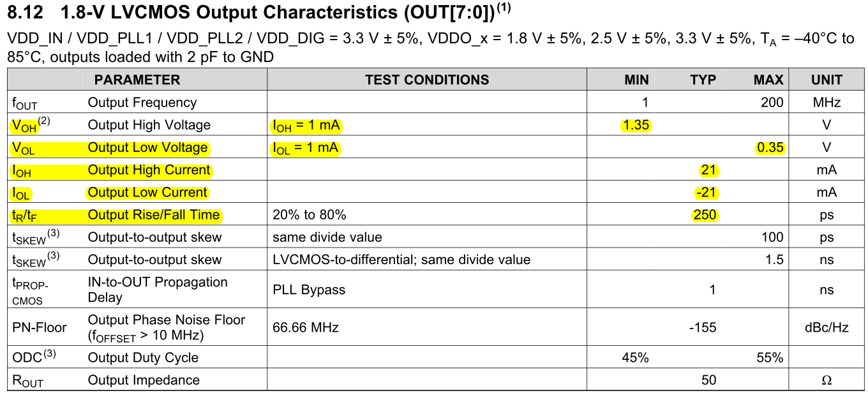The height and width of the screenshot is (393, 868).
Task: Click the 200 maximum output frequency value
Action: point(772,103)
